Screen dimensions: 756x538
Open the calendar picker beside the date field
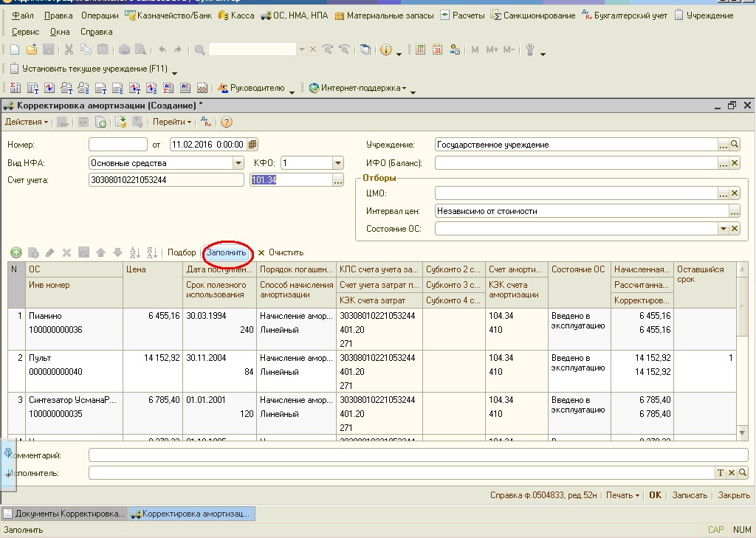[x=252, y=144]
